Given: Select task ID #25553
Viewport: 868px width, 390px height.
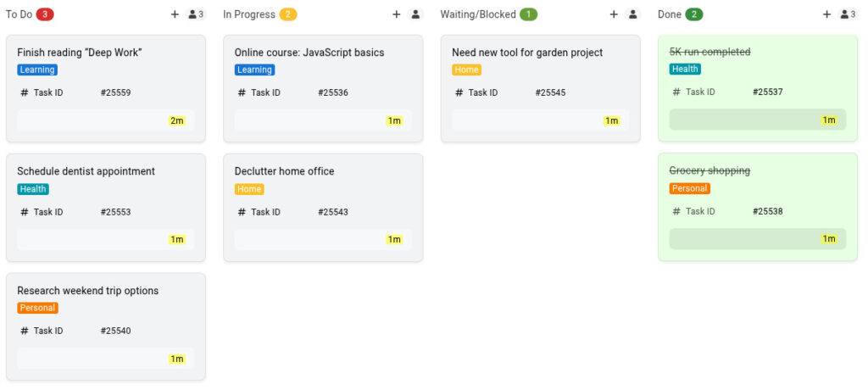Looking at the screenshot, I should tap(115, 212).
